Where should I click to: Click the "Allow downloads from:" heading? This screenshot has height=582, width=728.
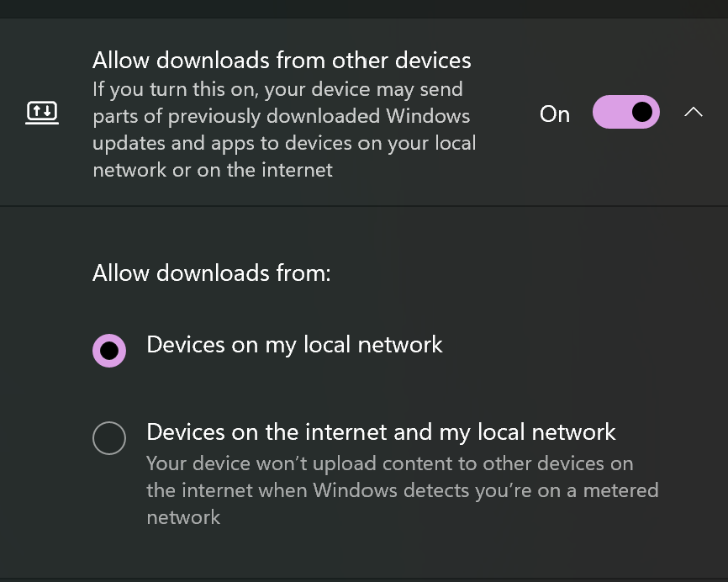pyautogui.click(x=211, y=273)
